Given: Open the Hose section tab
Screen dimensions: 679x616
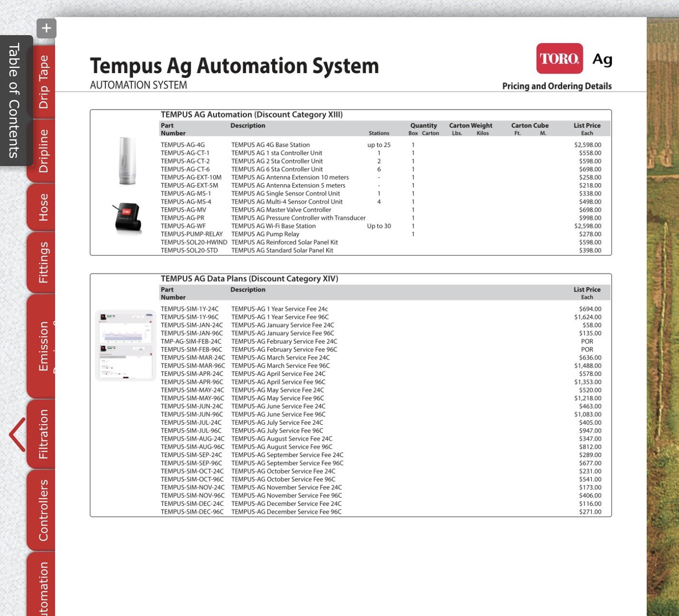Looking at the screenshot, I should tap(43, 207).
